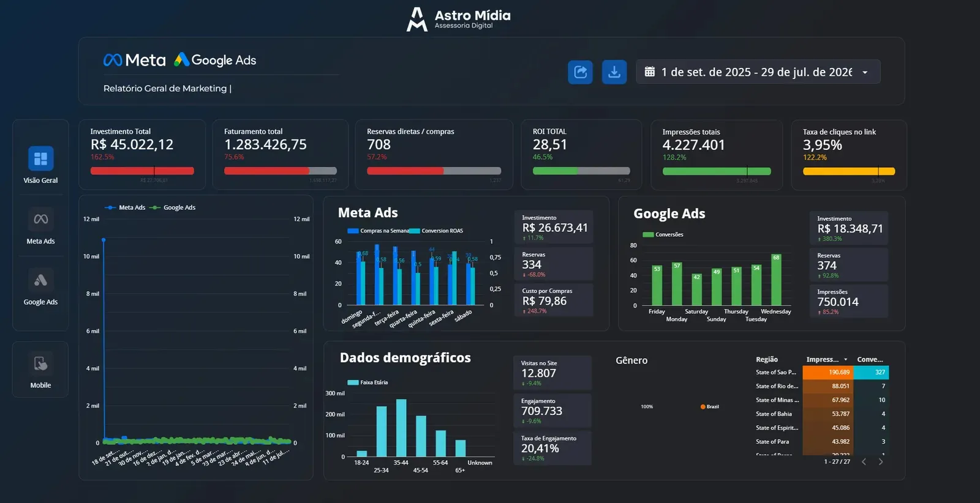980x503 pixels.
Task: Click the 35-44 age bar in chart
Action: pos(401,428)
